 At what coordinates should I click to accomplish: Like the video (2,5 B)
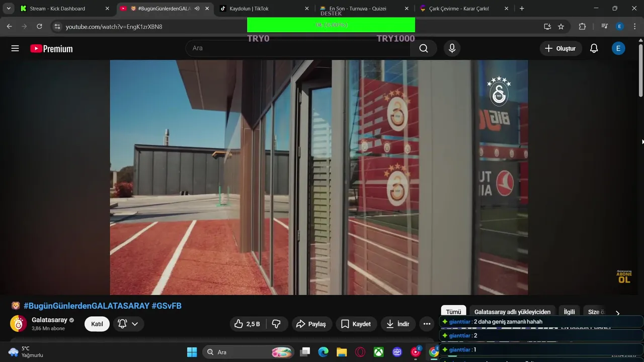pyautogui.click(x=247, y=324)
